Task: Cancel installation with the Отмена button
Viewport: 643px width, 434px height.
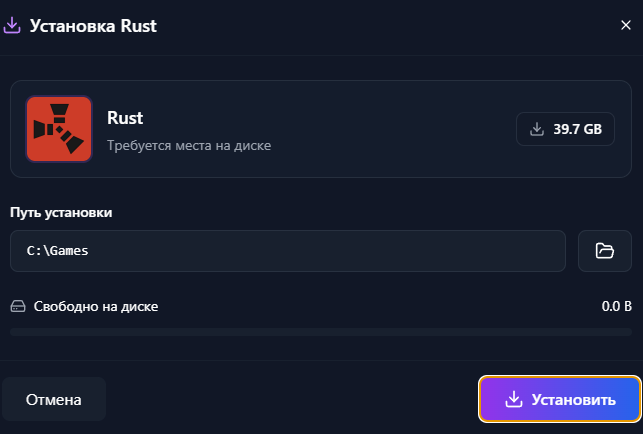Action: pyautogui.click(x=54, y=399)
